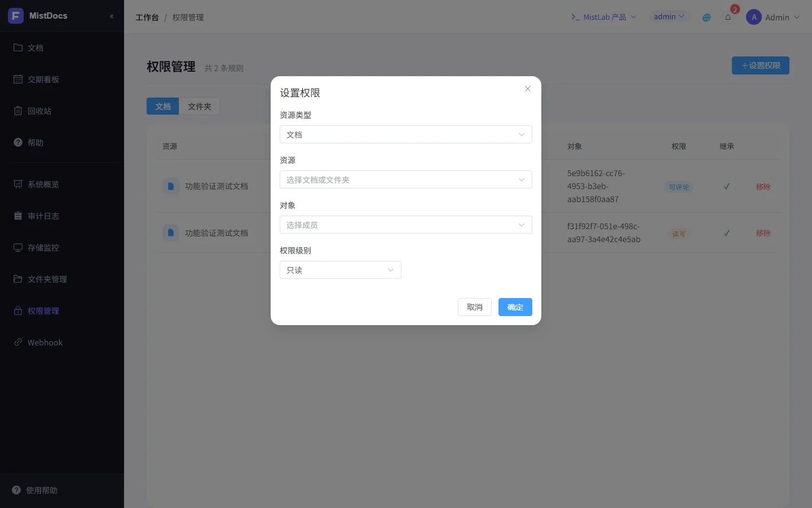The height and width of the screenshot is (508, 812).
Task: Click the 共 2 条规则 count text
Action: [224, 68]
